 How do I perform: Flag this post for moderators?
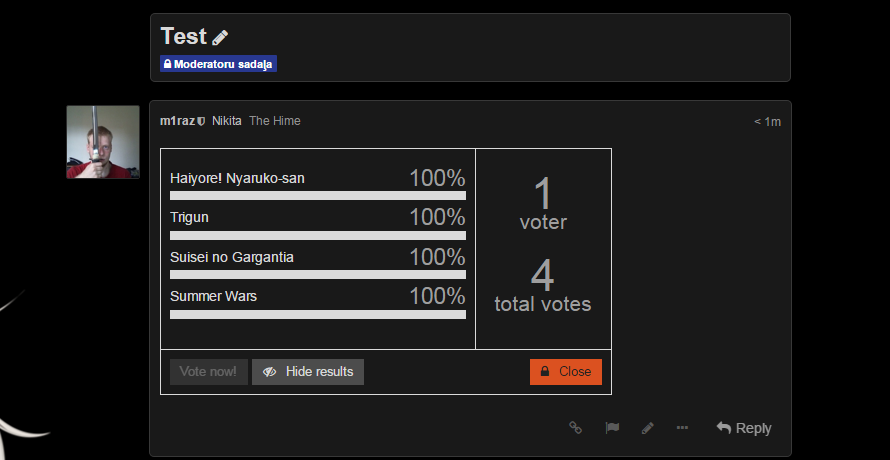click(611, 427)
